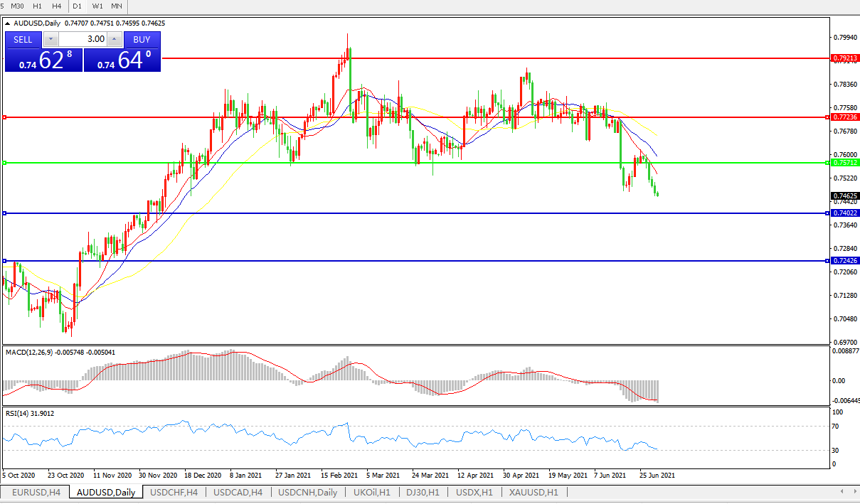Viewport: 860px width, 504px height.
Task: Click the red 0.79213 price level label
Action: coord(844,58)
